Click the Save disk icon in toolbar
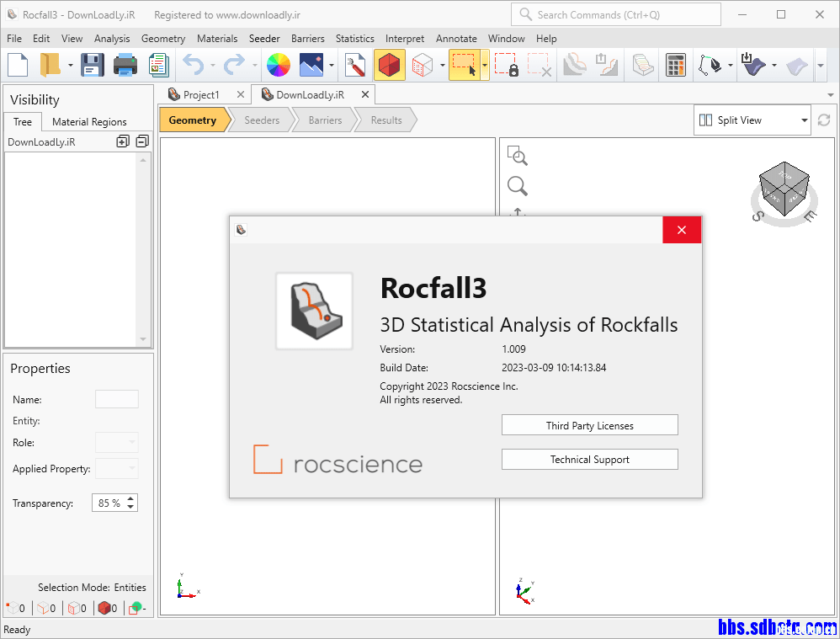The height and width of the screenshot is (639, 840). (x=92, y=65)
